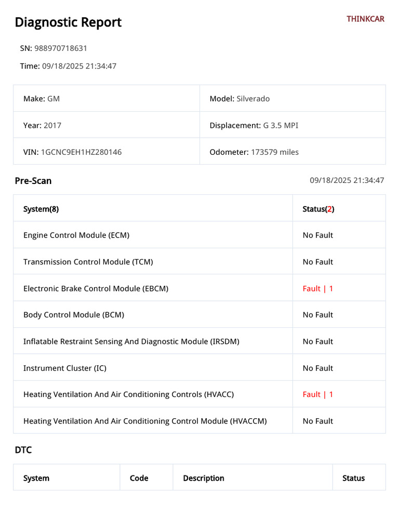The image size is (399, 532).
Task: Click the THINKCAR brand logo
Action: point(365,19)
